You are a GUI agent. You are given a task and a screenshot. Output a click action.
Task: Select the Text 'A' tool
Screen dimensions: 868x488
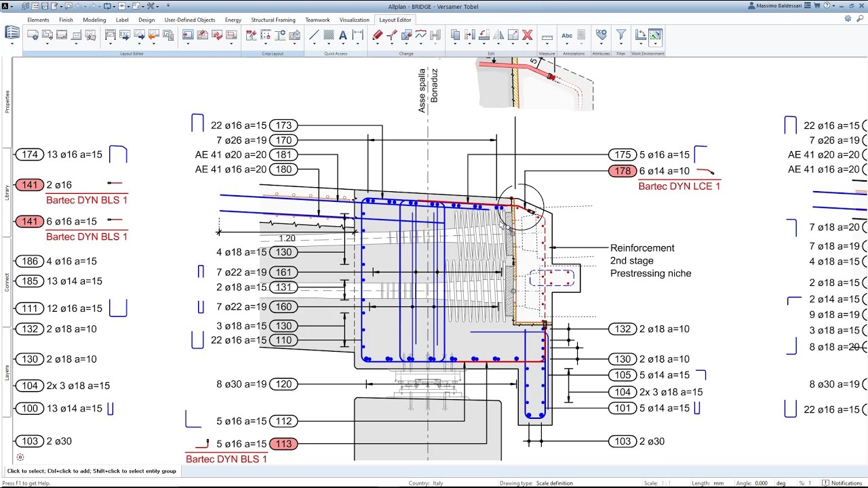[x=343, y=35]
